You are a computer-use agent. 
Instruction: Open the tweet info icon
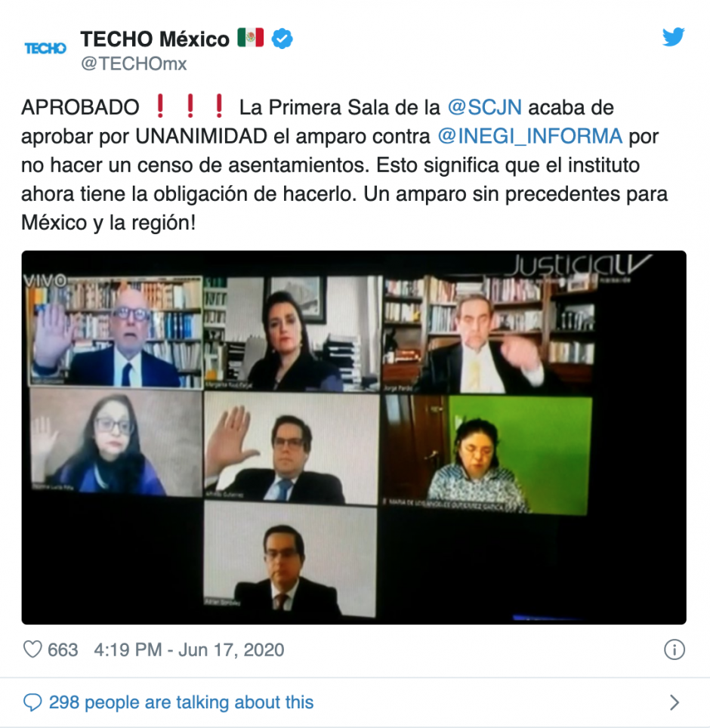[x=674, y=649]
